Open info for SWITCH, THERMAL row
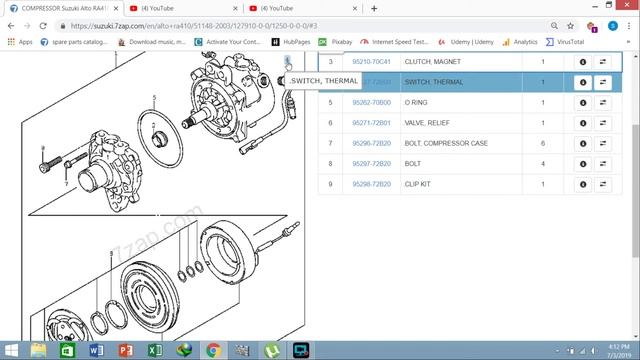Image resolution: width=640 pixels, height=360 pixels. tap(583, 82)
